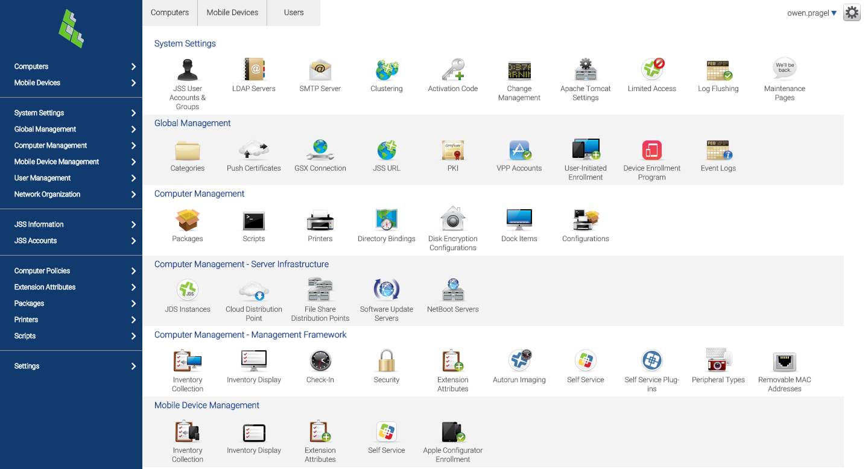
Task: Open the Categories folder icon
Action: tap(188, 150)
